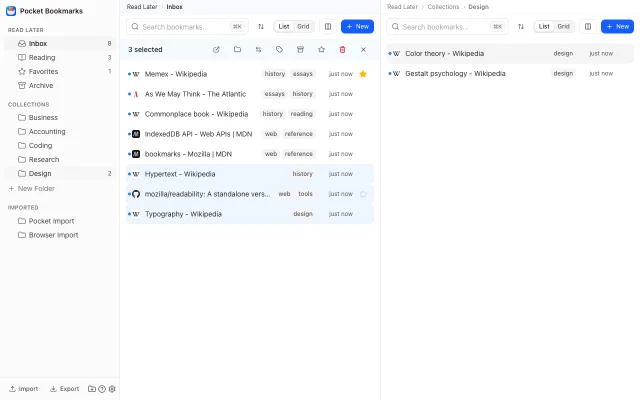
Task: Tag the selected bookmarks via tag icon
Action: tap(279, 49)
